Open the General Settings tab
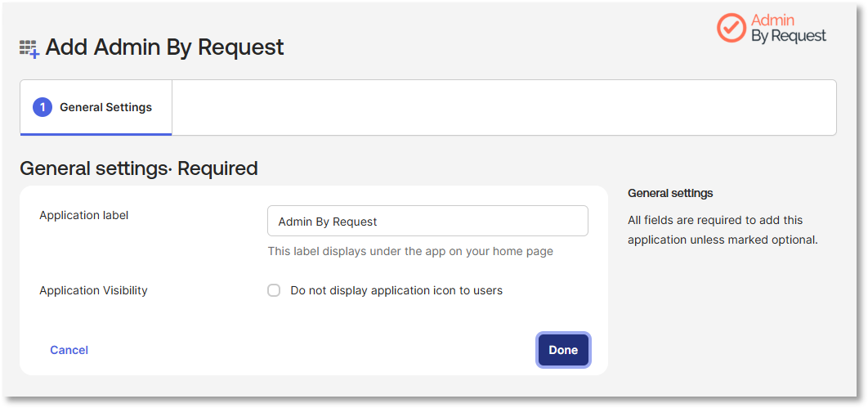 click(96, 107)
